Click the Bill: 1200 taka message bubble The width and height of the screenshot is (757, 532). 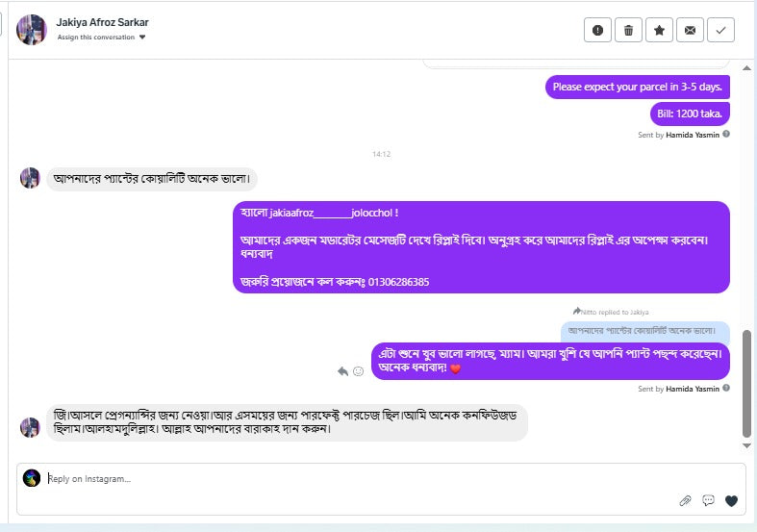coord(690,114)
